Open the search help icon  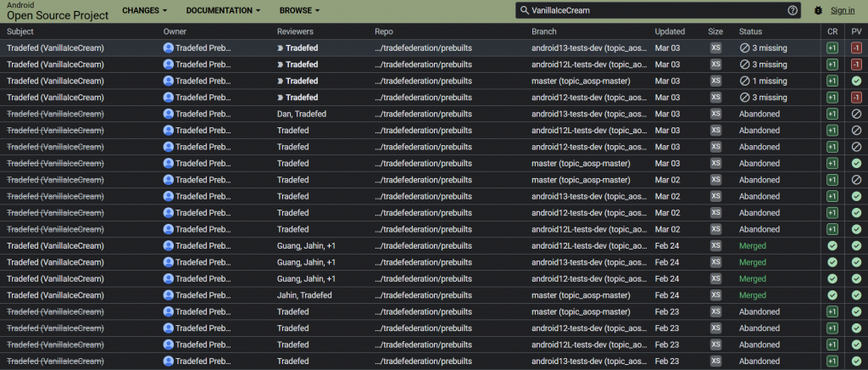tap(793, 10)
